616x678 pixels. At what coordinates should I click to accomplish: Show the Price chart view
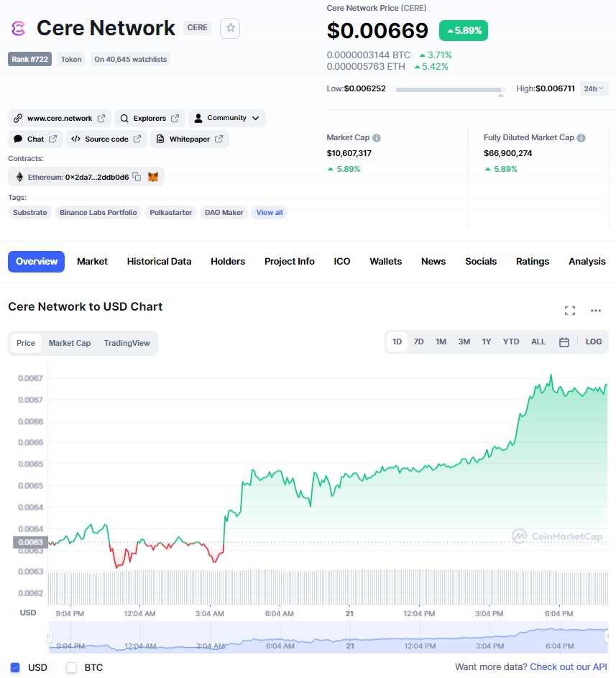click(x=26, y=344)
